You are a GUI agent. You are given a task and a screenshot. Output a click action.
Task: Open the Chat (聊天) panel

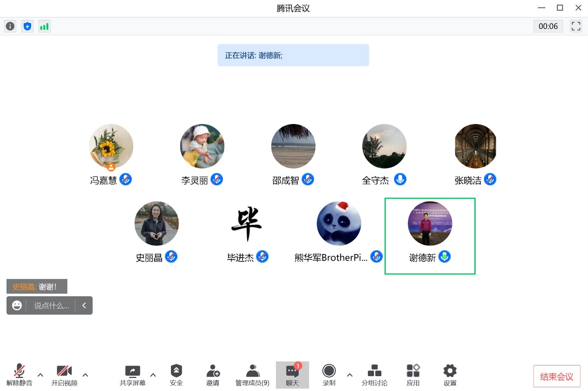click(292, 375)
